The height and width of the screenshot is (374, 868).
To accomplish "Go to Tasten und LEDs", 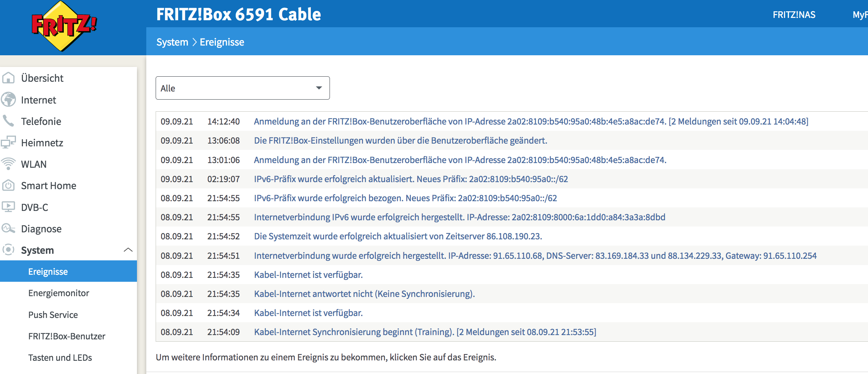I will point(60,358).
